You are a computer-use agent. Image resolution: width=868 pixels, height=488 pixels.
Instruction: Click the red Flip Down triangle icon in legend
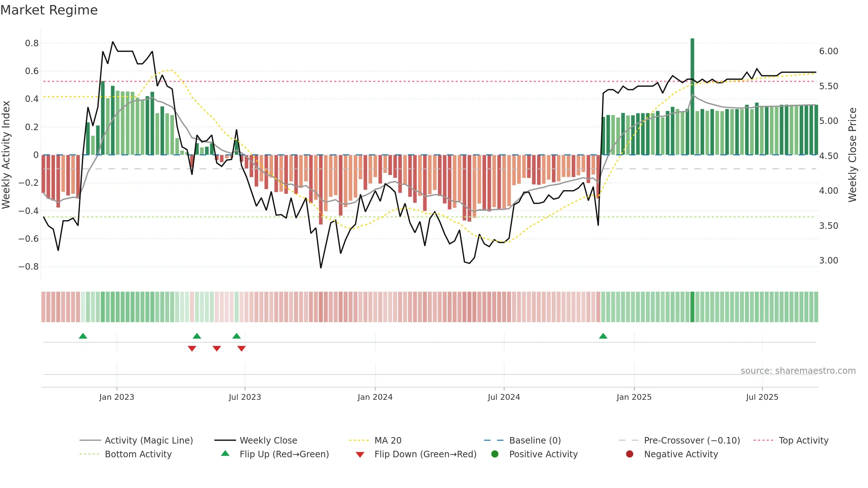tap(360, 455)
